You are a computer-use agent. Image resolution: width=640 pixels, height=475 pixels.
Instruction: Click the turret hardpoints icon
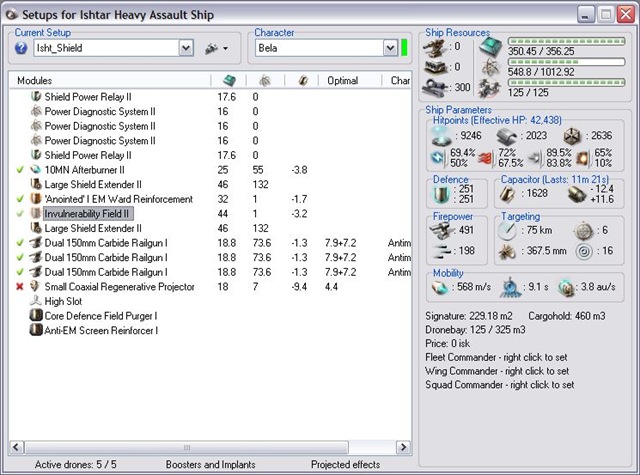(436, 47)
